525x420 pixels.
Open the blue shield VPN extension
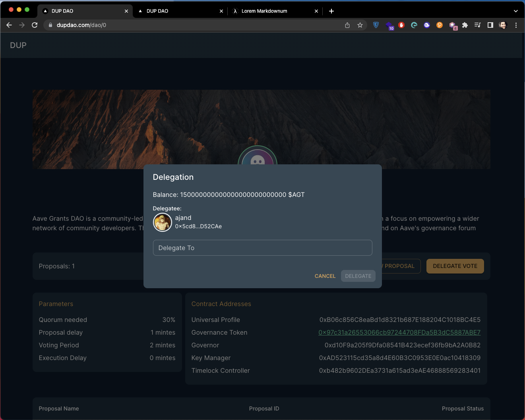coord(376,25)
